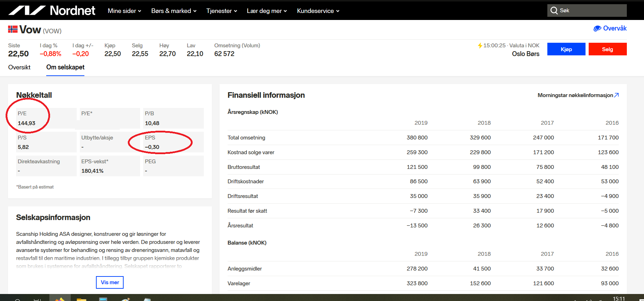Screen dimensions: 644x301
Task: Click the Norwegian flag icon beside Vow
Action: 13,29
